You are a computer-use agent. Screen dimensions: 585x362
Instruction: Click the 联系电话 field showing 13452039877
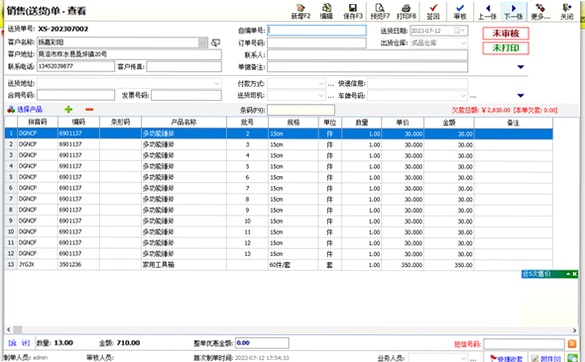(x=76, y=66)
